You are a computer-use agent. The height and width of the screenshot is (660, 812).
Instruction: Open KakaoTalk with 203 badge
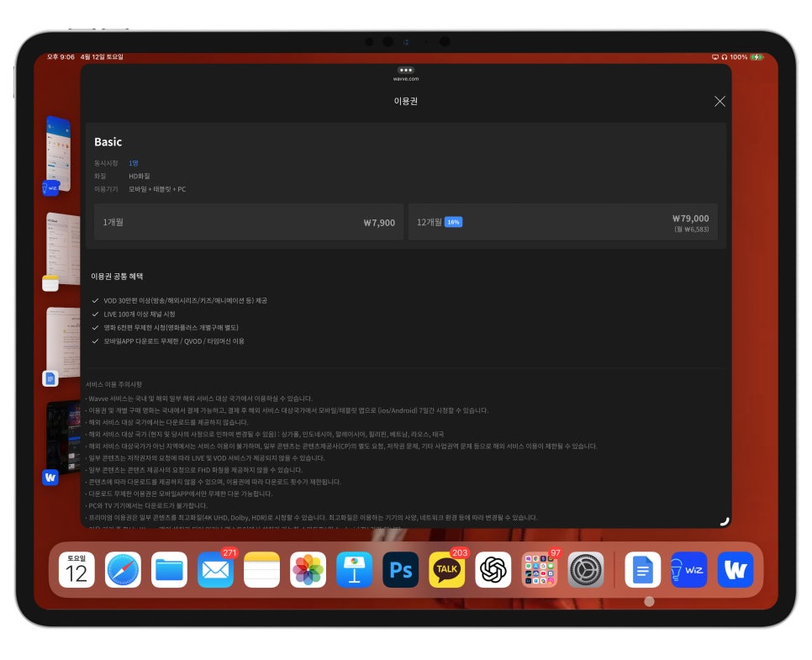[x=447, y=569]
